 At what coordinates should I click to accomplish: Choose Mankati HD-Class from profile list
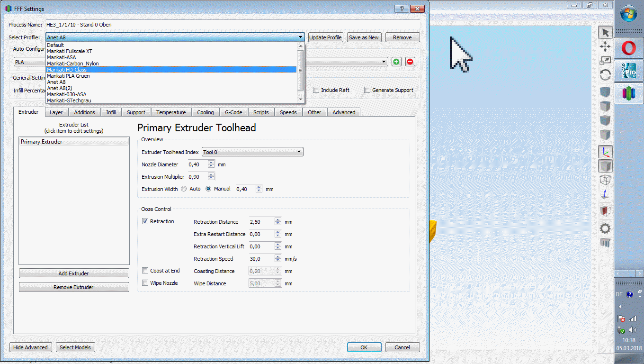tap(171, 70)
